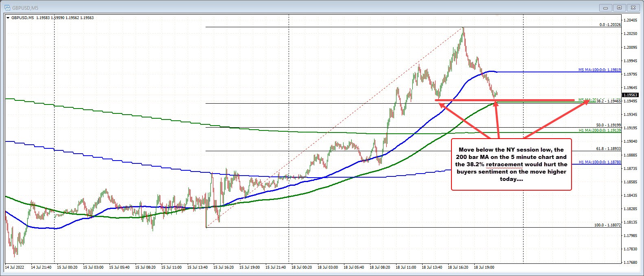Select the 'M5 MA:100:0:0: 1.19819' label
Viewport: 644px width, 276px height.
(x=600, y=70)
